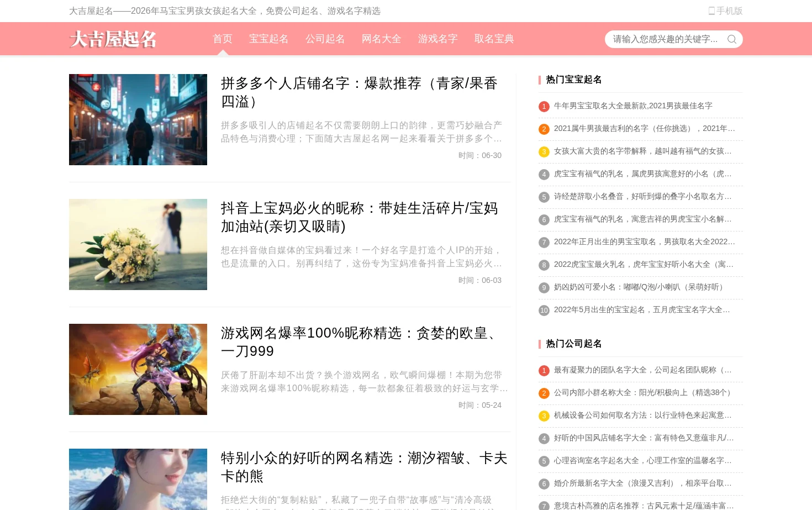
Task: Click the page header tagline 大吉屋起名——2026年马宝宝
Action: tap(225, 11)
